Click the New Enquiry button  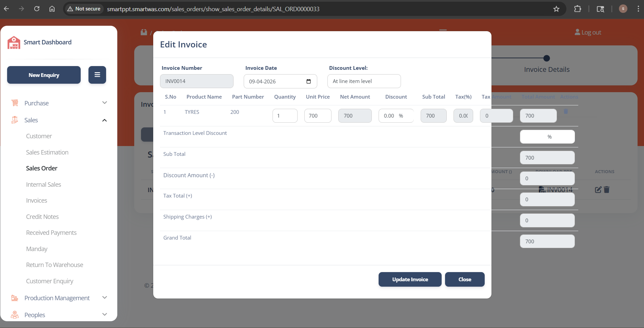[x=44, y=75]
